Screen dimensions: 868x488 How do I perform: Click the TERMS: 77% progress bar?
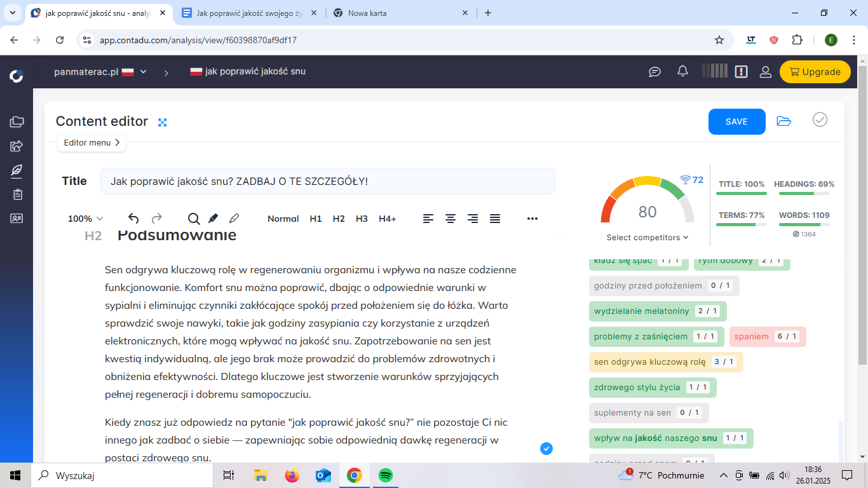tap(742, 224)
